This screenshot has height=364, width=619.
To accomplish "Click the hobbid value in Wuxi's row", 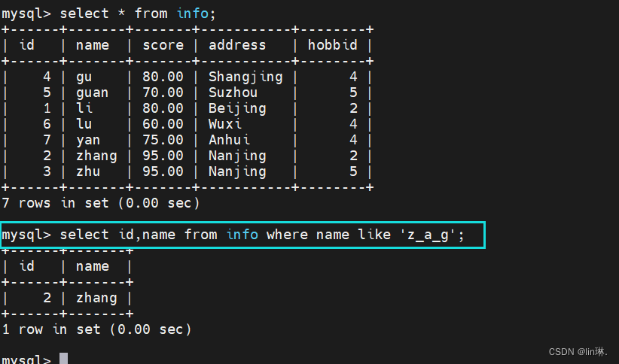I will click(353, 124).
